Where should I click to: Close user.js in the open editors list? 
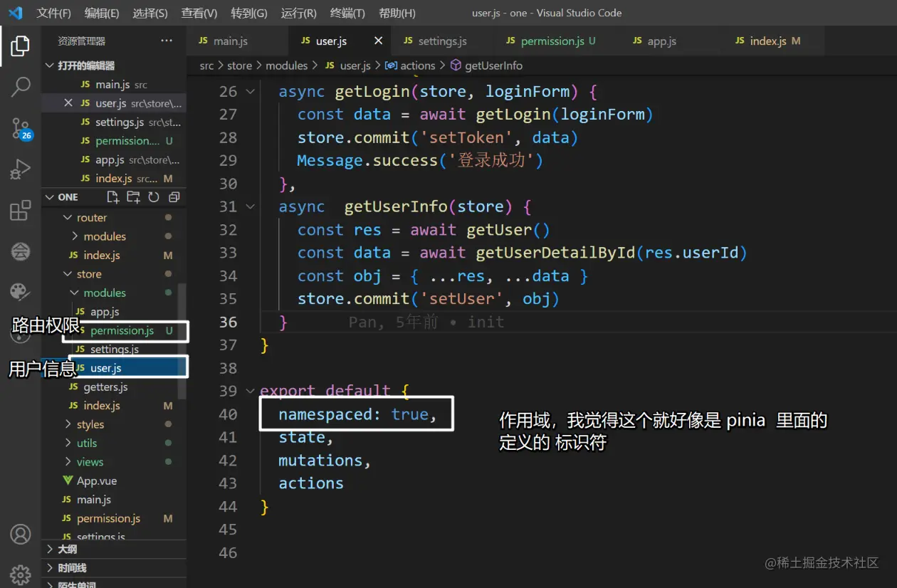tap(68, 103)
